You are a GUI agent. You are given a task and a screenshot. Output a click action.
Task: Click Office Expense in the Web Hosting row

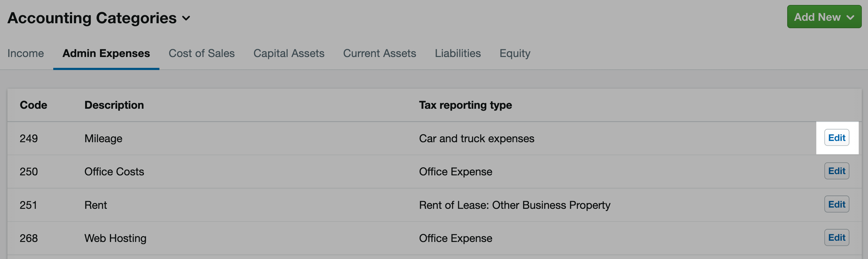click(x=456, y=239)
